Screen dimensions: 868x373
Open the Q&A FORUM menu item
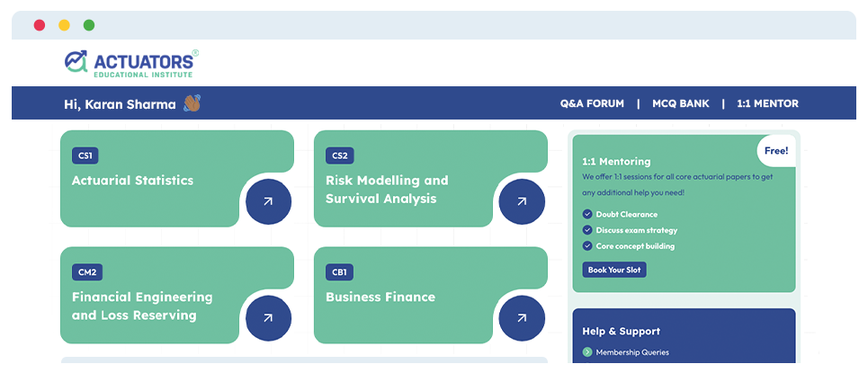click(x=592, y=103)
